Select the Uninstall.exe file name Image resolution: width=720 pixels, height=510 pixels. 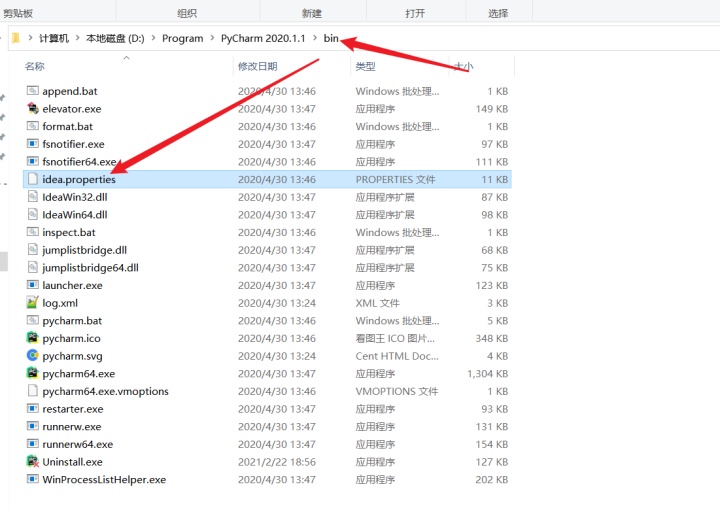(x=73, y=462)
